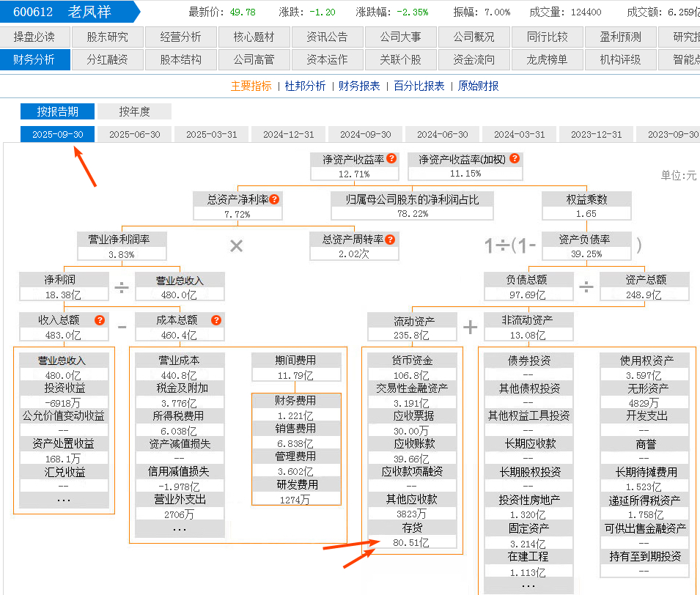
Task: Click 固定资产 value 3.214亿
Action: (x=528, y=544)
